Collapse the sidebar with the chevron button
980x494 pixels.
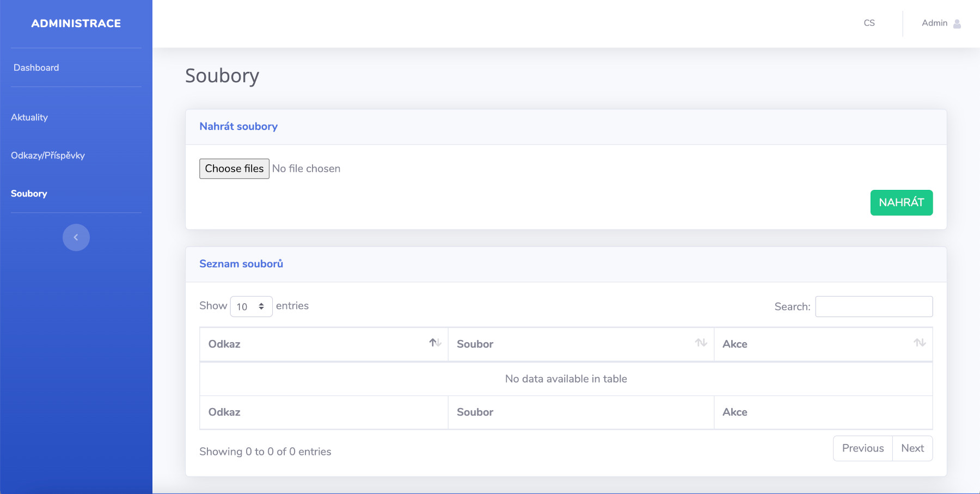(x=76, y=237)
